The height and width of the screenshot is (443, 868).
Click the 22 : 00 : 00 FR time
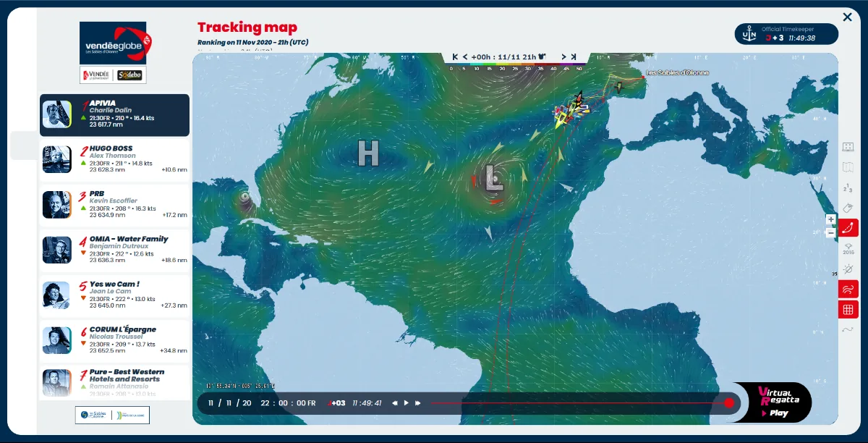click(x=288, y=403)
